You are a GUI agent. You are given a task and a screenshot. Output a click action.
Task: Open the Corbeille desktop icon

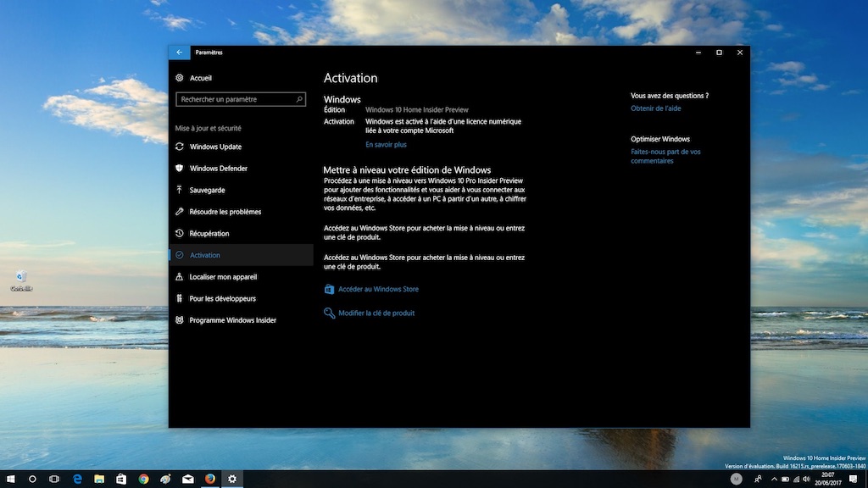[x=21, y=281]
